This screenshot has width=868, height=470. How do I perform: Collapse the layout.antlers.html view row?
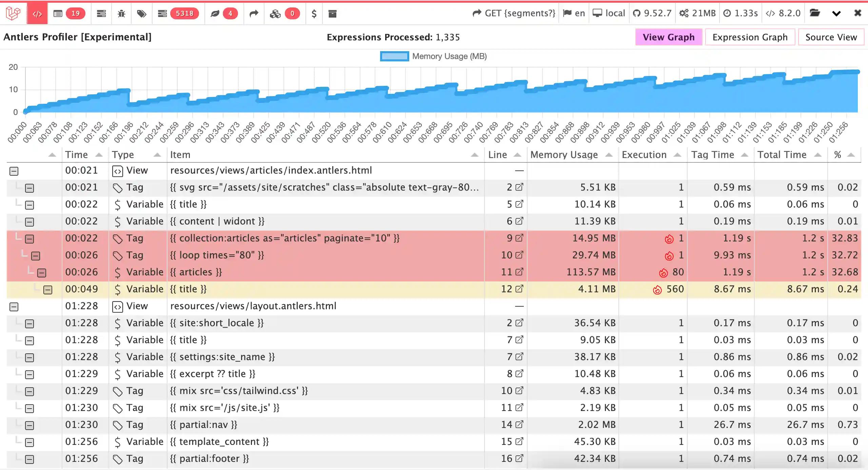[14, 307]
